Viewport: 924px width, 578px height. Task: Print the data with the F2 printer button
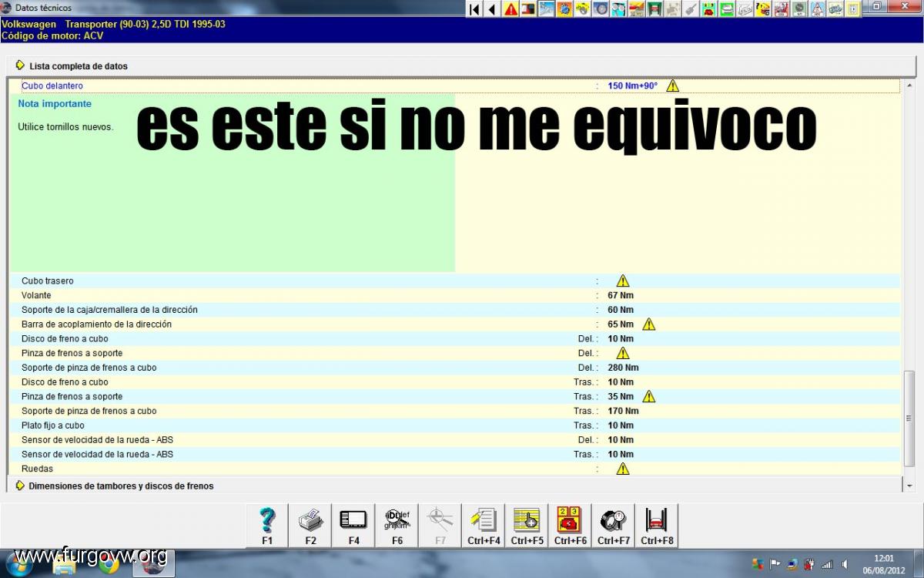click(x=310, y=526)
